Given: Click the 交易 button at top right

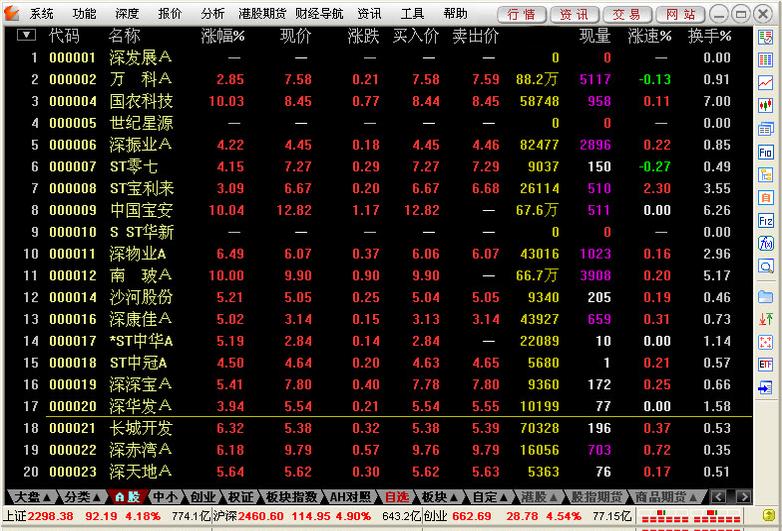Looking at the screenshot, I should [x=627, y=14].
